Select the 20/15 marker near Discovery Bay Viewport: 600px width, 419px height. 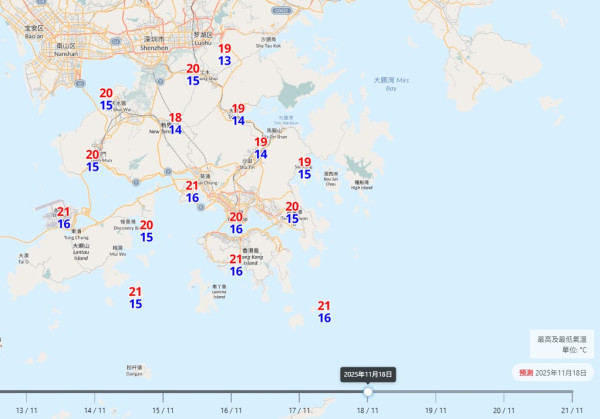point(146,231)
